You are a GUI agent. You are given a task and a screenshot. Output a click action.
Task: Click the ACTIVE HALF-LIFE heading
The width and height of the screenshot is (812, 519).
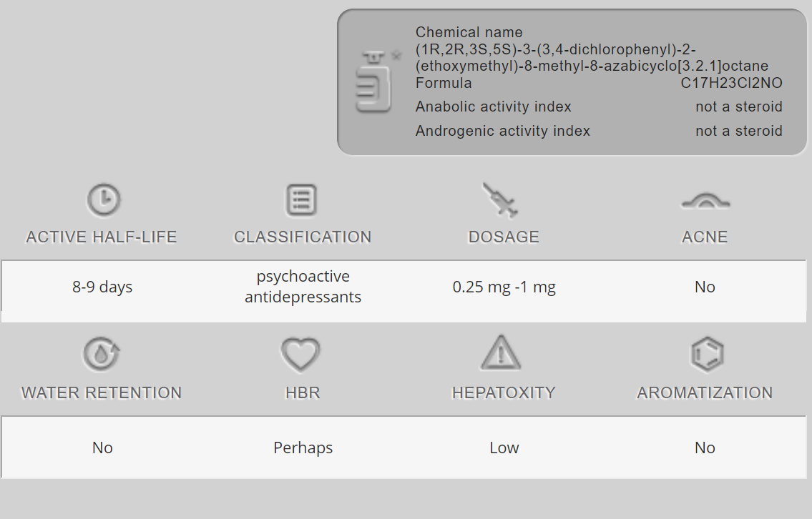pos(102,237)
